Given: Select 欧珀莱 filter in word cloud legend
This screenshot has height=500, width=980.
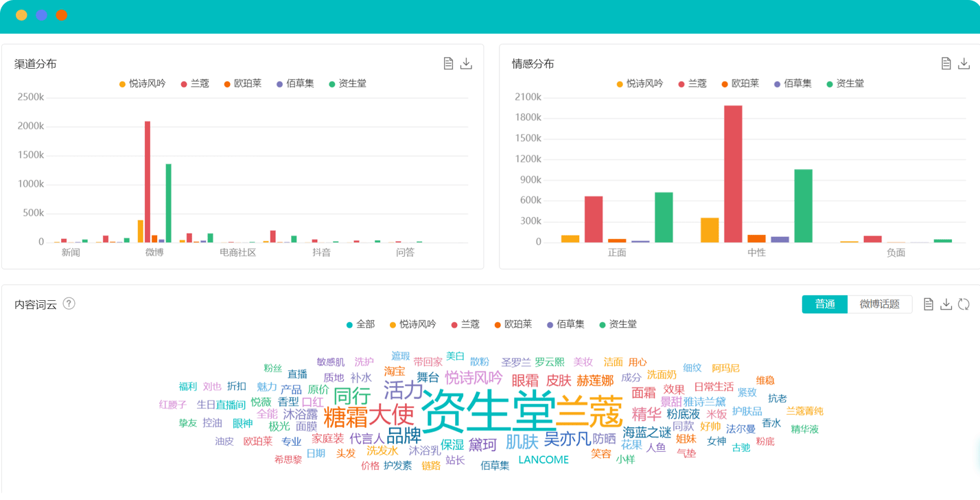Looking at the screenshot, I should click(513, 324).
